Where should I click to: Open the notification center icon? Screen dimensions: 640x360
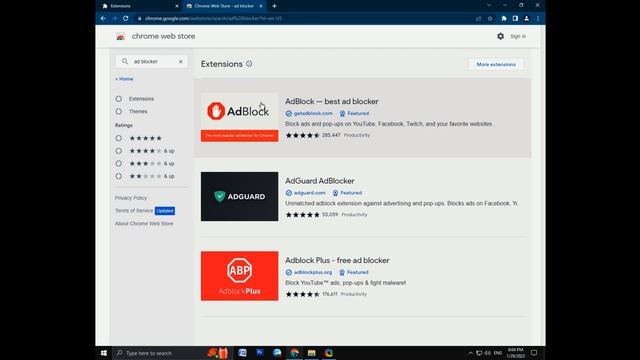534,353
